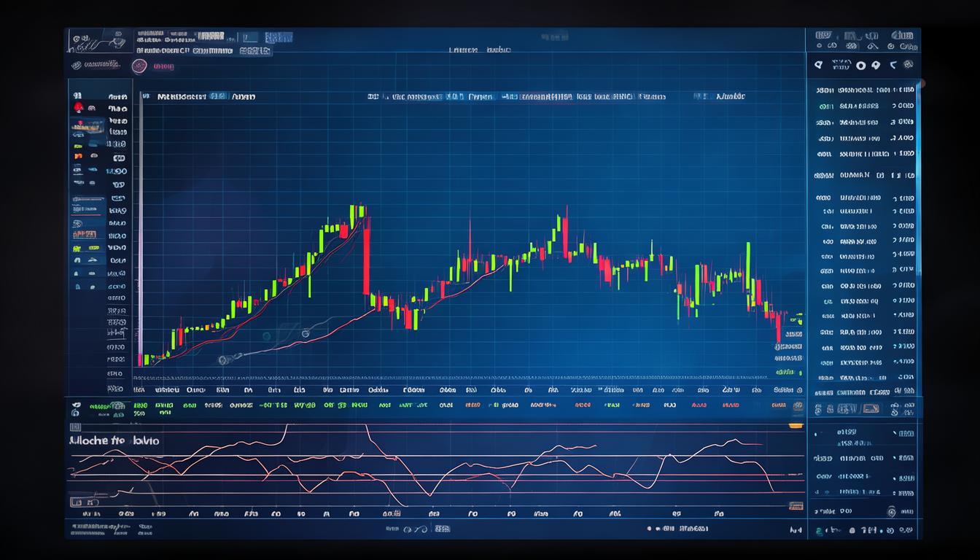Viewport: 980px width, 560px height.
Task: Expand the box control at indicator panel bottom-right
Action: click(x=796, y=505)
